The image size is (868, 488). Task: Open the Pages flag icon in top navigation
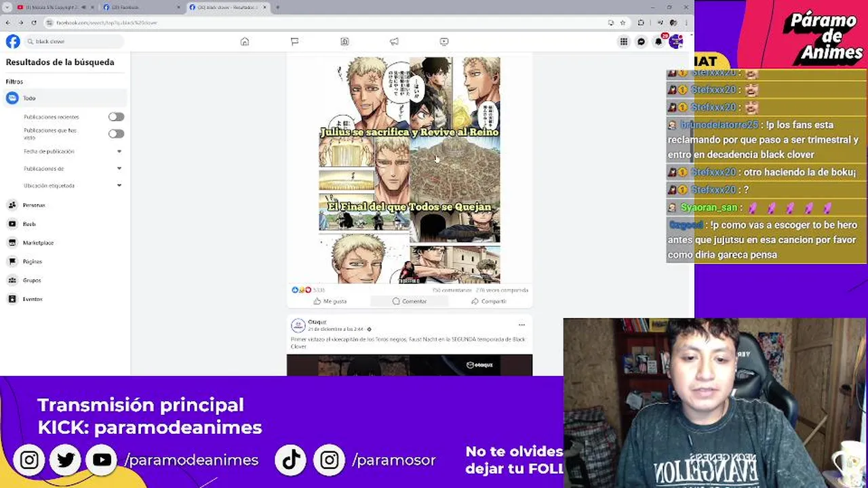coord(294,41)
